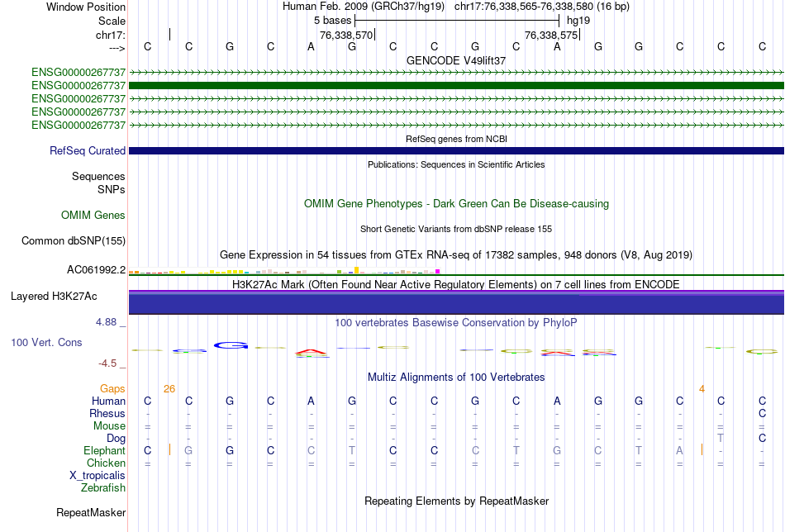Open Short Genetic Variants from dbSNP title
Viewport: 785px width, 532px height.
456,229
